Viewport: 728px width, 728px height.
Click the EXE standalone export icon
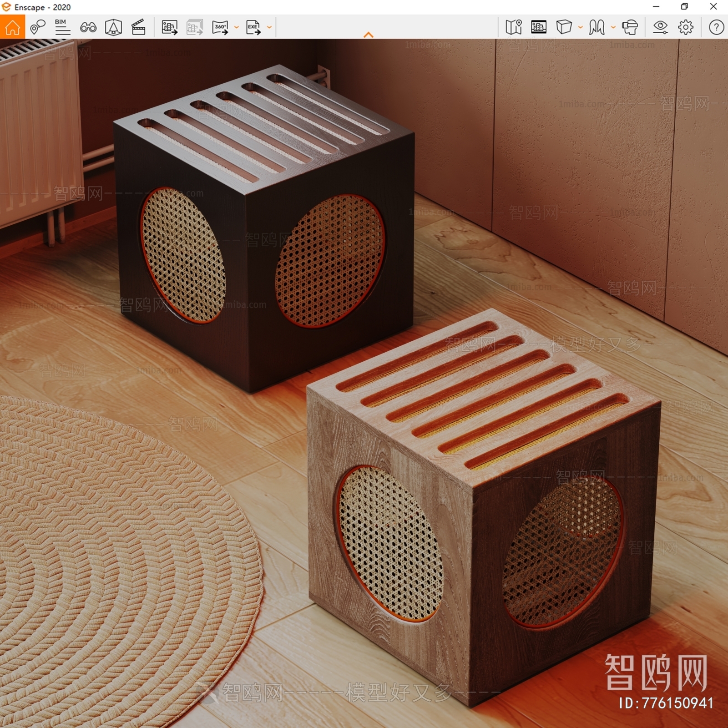click(x=253, y=27)
